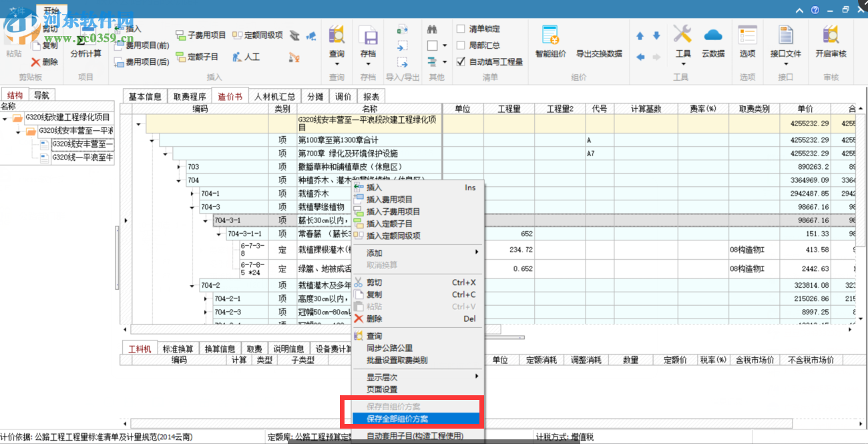
Task: Enable the 清单锁定 checkbox
Action: click(x=461, y=29)
